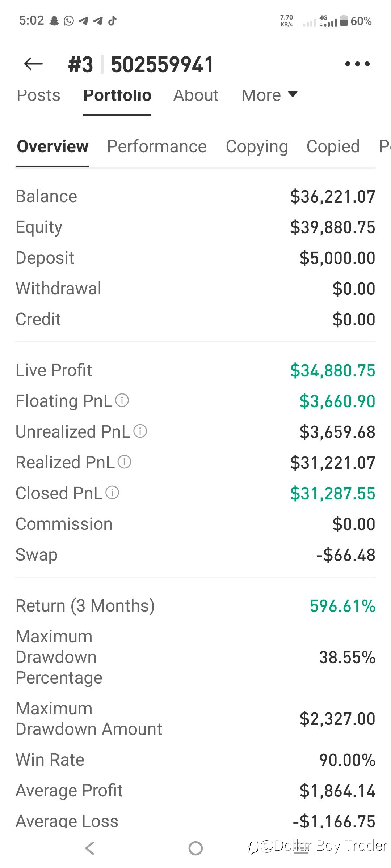Tap the Android back navigation icon

tap(90, 848)
